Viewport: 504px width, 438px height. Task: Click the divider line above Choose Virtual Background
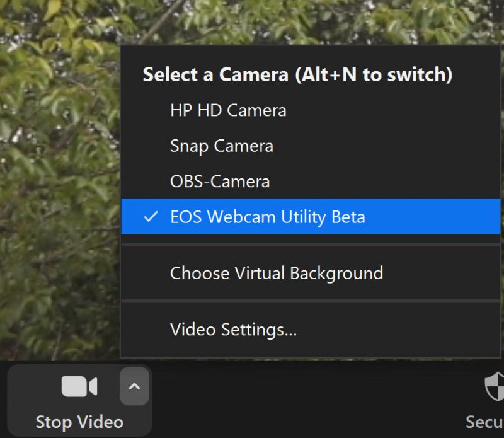click(311, 245)
